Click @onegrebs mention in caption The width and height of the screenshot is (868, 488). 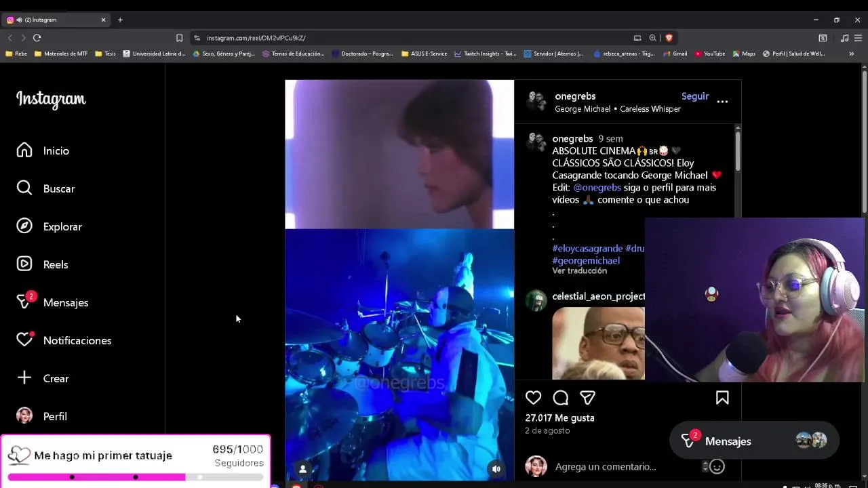(597, 187)
